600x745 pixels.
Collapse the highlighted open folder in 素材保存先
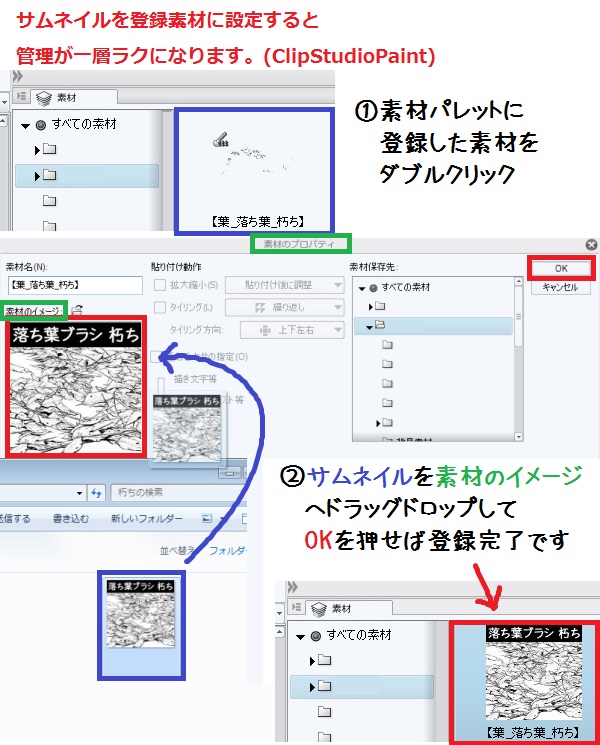(369, 327)
